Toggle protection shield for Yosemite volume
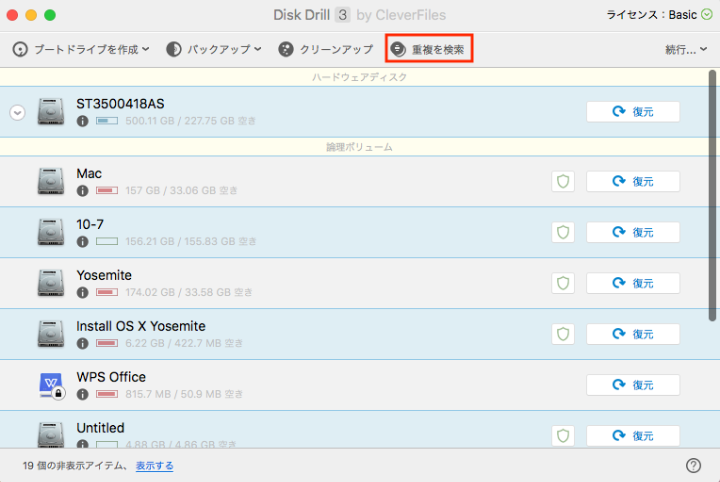Viewport: 720px width, 482px height. (563, 283)
